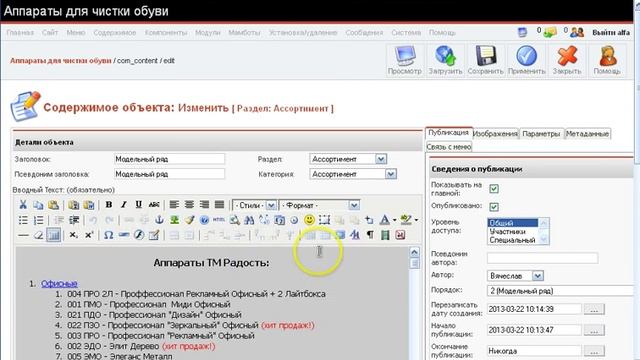Click the Заголовок input field
Image resolution: width=640 pixels, height=360 pixels.
pyautogui.click(x=169, y=159)
